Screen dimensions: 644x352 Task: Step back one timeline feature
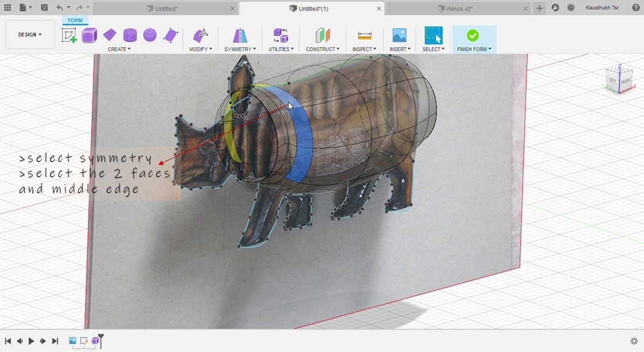pyautogui.click(x=20, y=341)
